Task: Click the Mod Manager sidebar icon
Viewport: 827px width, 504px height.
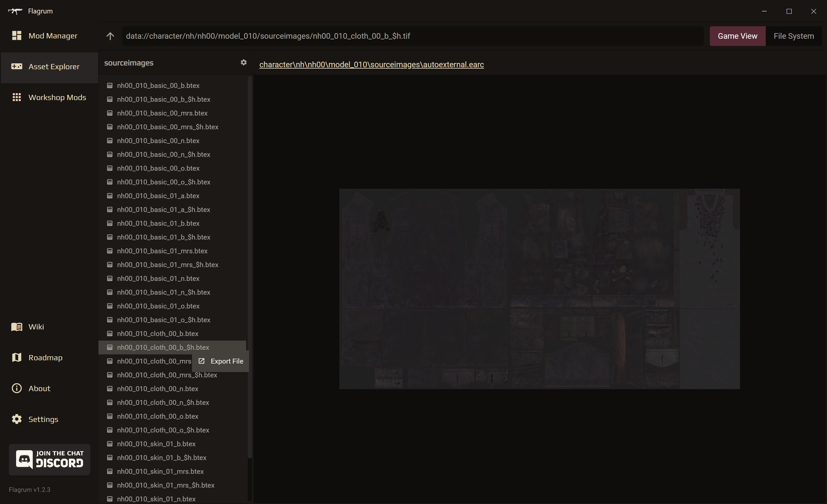Action: [16, 35]
